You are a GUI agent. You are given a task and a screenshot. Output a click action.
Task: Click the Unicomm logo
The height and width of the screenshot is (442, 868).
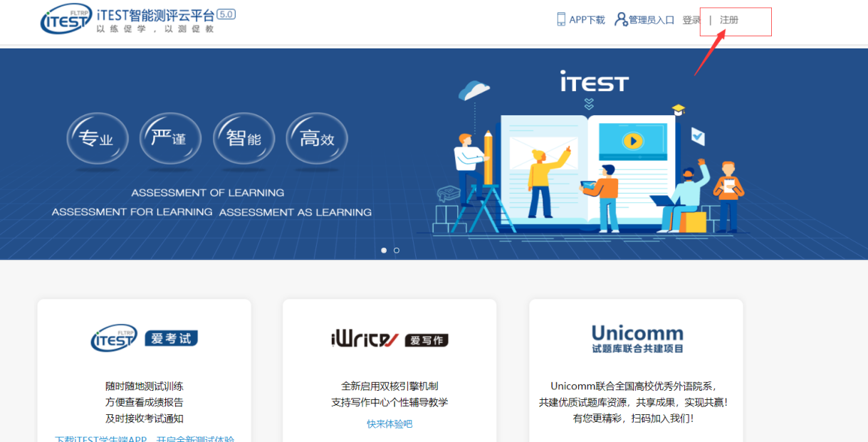coord(637,338)
